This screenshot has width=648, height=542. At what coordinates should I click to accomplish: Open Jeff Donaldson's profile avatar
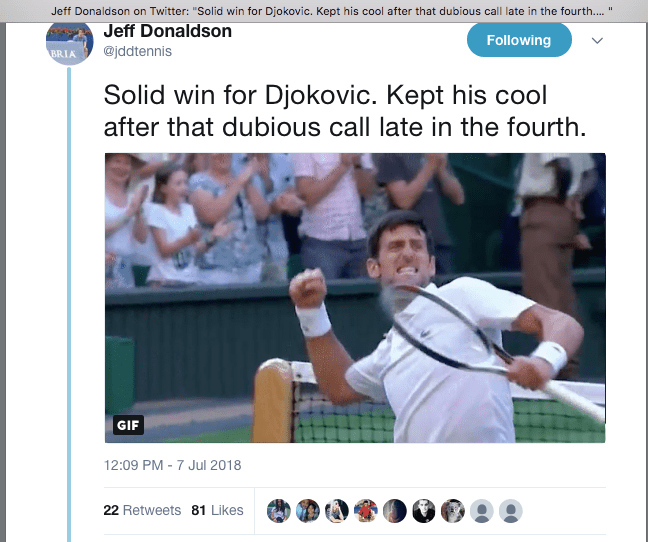(69, 43)
